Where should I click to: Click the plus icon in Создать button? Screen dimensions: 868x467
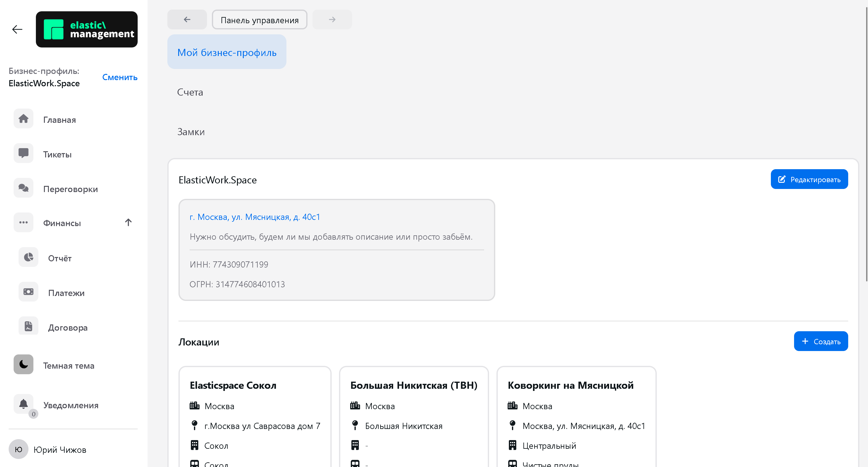pos(805,341)
